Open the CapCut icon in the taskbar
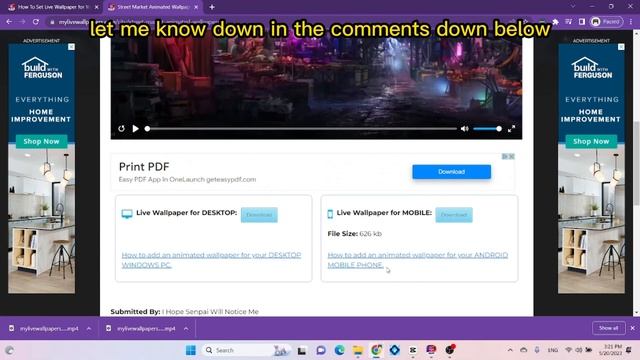 413,350
